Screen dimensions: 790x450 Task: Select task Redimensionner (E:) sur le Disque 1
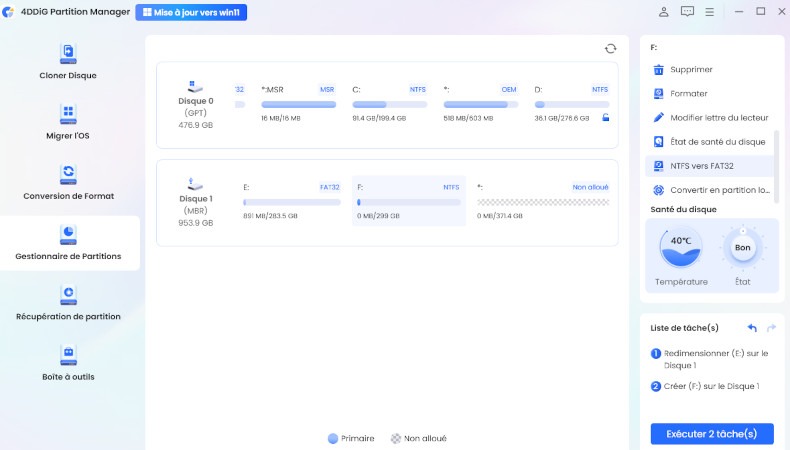click(x=710, y=359)
